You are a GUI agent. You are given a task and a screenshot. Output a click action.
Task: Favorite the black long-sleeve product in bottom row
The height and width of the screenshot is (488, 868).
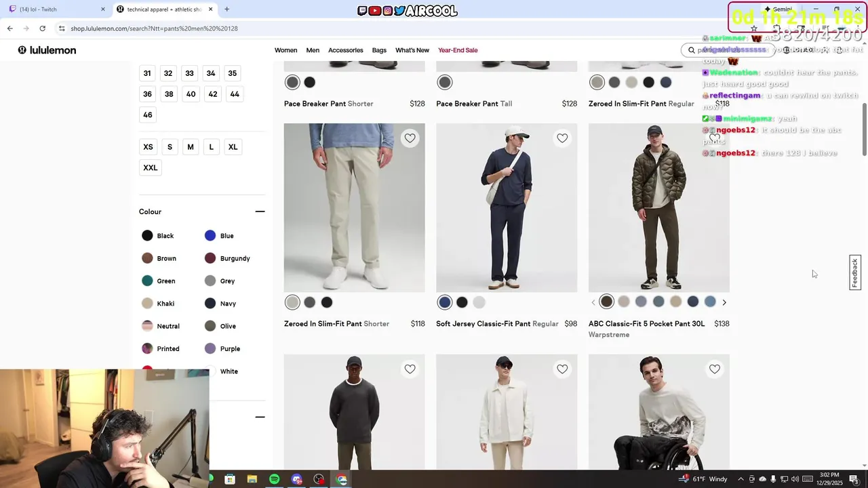(x=410, y=369)
